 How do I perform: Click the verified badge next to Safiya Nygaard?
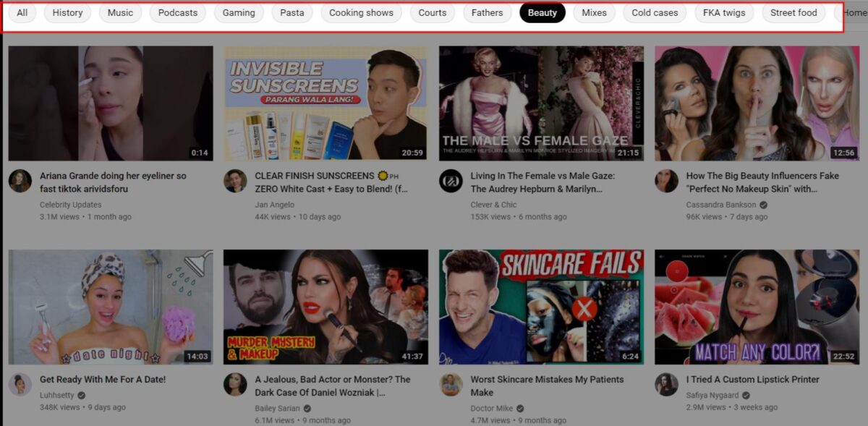[x=746, y=394]
